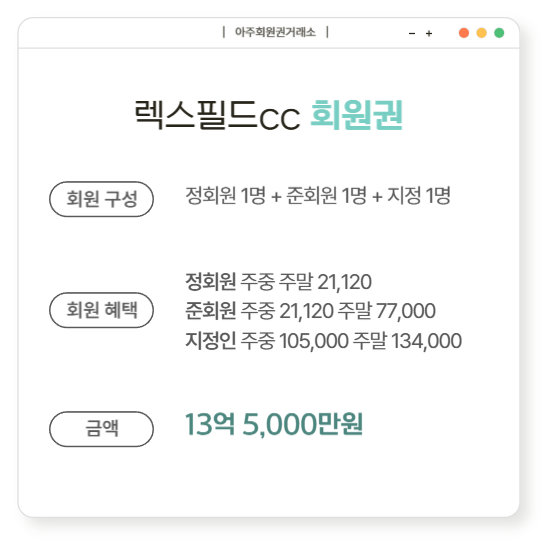Image resolution: width=550 pixels, height=550 pixels.
Task: Click the 아주회원권거래소 title text
Action: click(275, 32)
